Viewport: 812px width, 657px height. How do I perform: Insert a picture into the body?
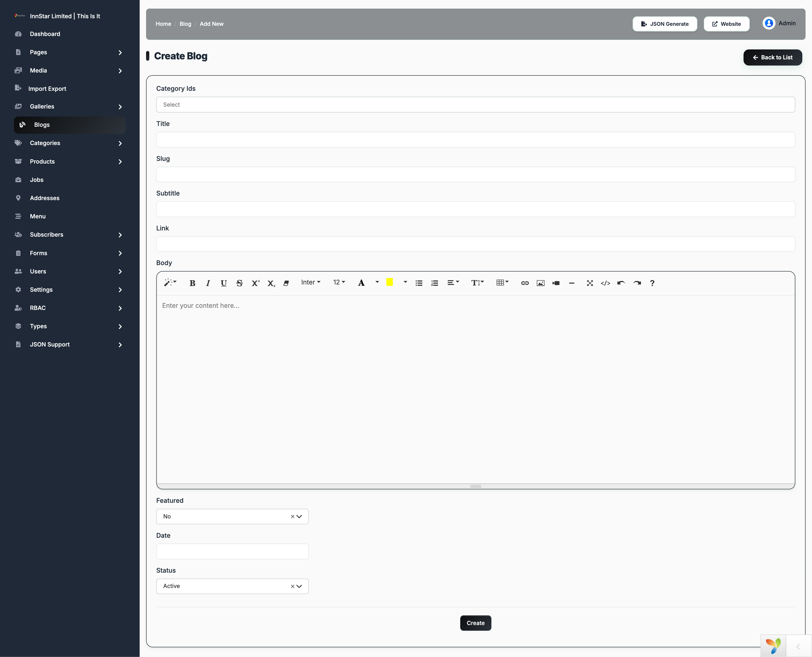point(540,283)
